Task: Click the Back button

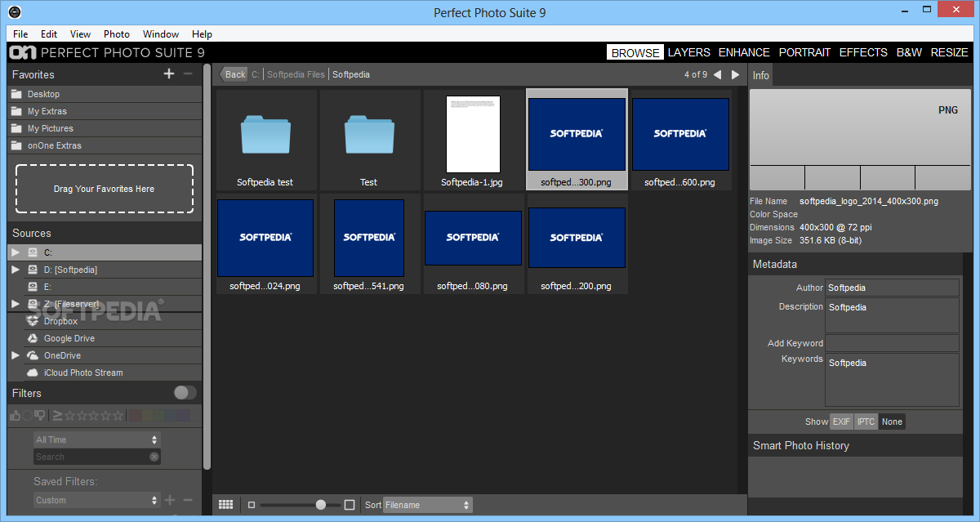Action: pyautogui.click(x=234, y=74)
